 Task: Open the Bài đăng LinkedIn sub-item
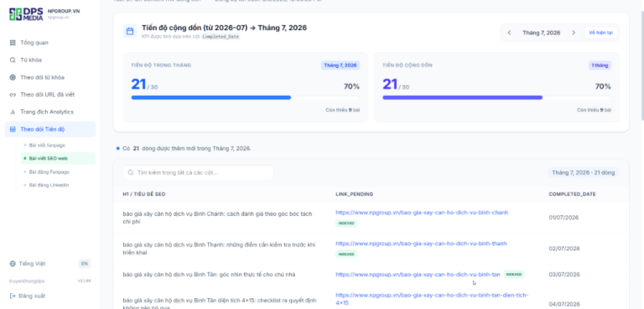58,186
